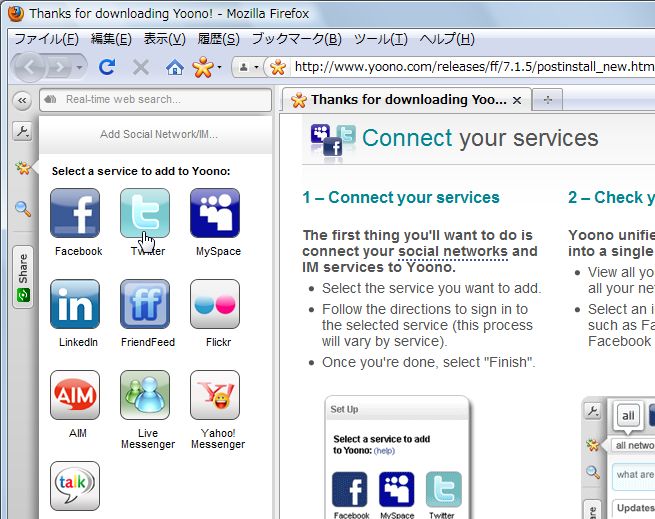655x519 pixels.
Task: Click the Firefox logo in title bar
Action: point(16,13)
